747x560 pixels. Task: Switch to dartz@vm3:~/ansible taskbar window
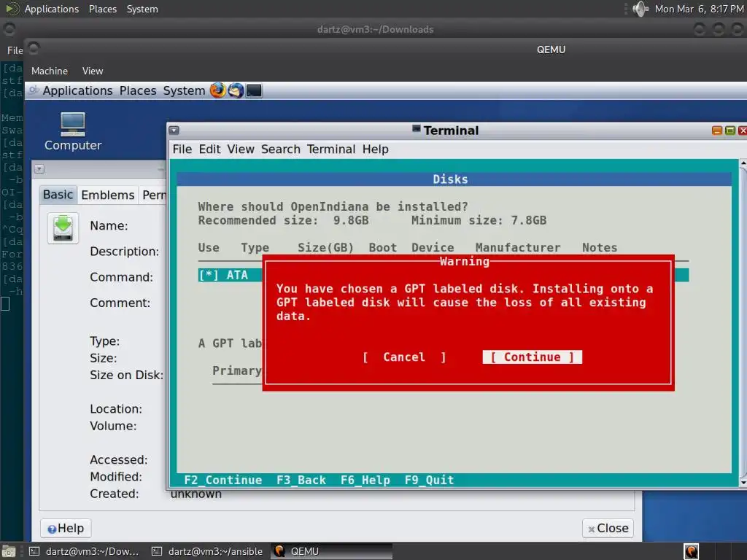coord(208,551)
